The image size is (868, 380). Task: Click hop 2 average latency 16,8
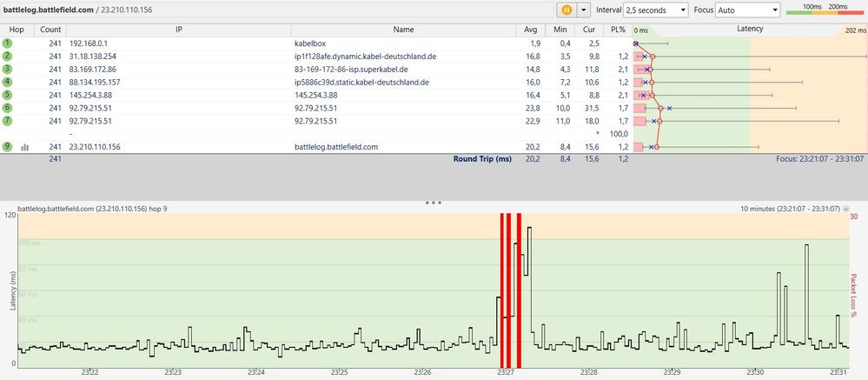tap(533, 57)
